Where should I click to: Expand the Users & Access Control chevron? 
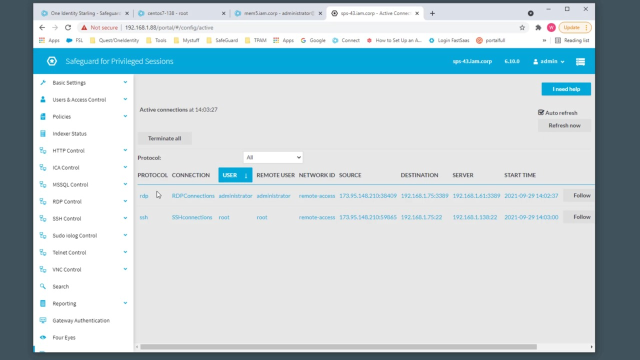125,100
